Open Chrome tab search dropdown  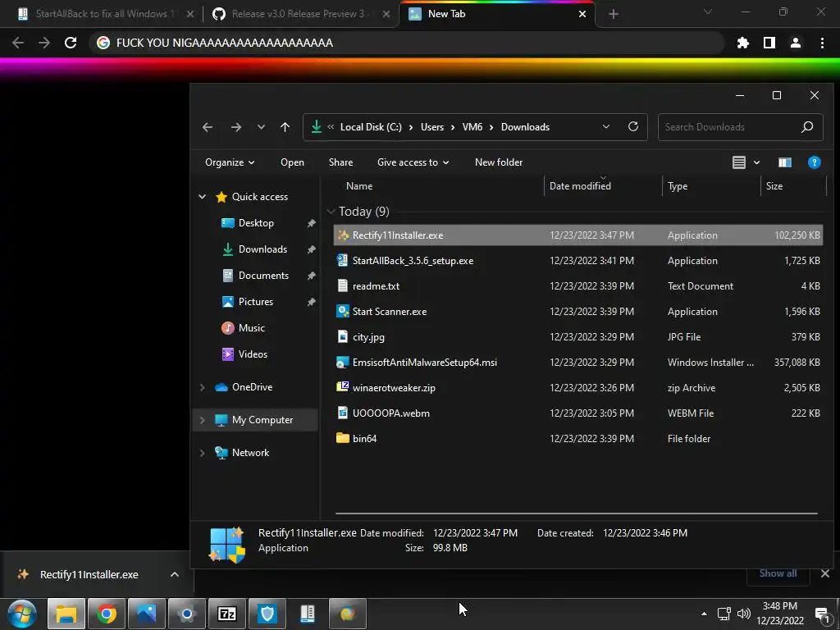(708, 11)
